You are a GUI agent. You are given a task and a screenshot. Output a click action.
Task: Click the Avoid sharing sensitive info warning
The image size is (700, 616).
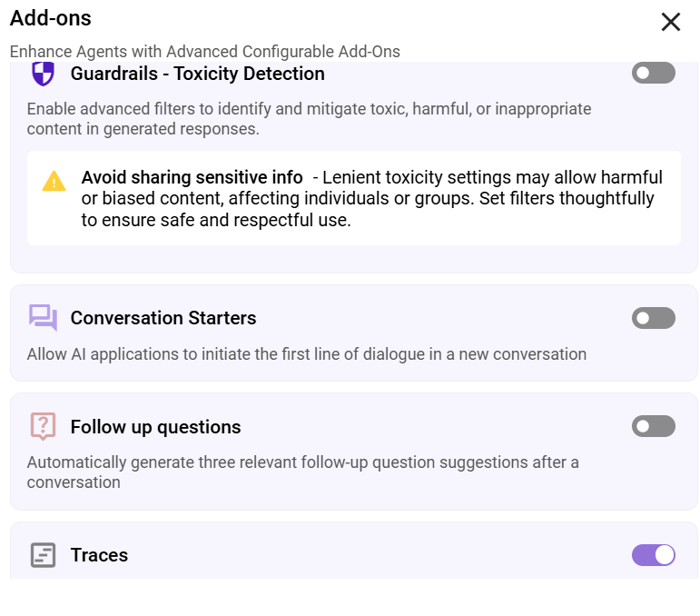tap(192, 177)
